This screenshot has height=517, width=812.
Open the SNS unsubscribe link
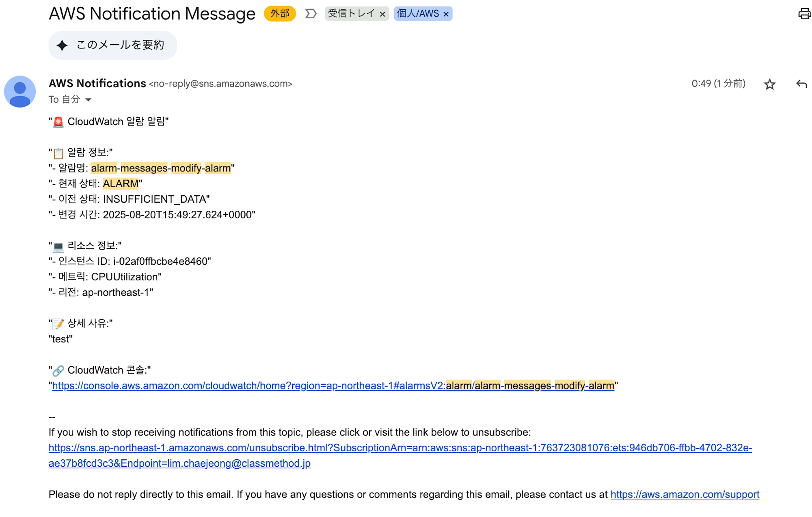[400, 456]
